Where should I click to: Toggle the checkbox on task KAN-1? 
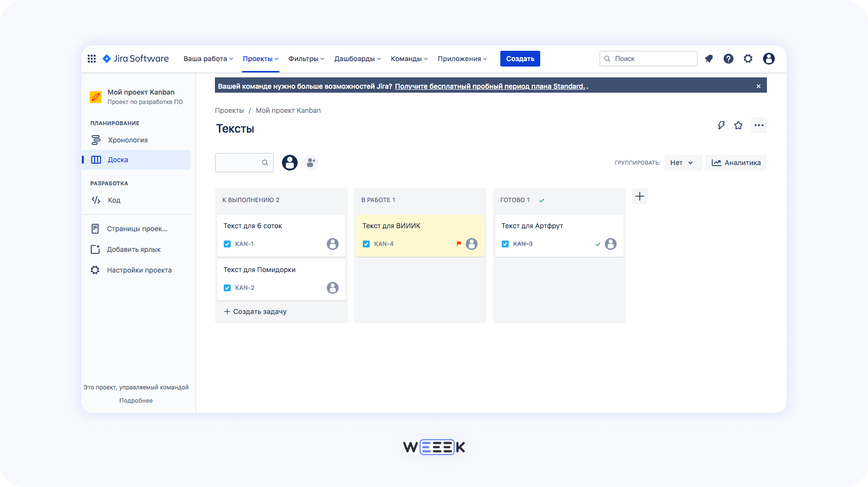click(x=227, y=243)
